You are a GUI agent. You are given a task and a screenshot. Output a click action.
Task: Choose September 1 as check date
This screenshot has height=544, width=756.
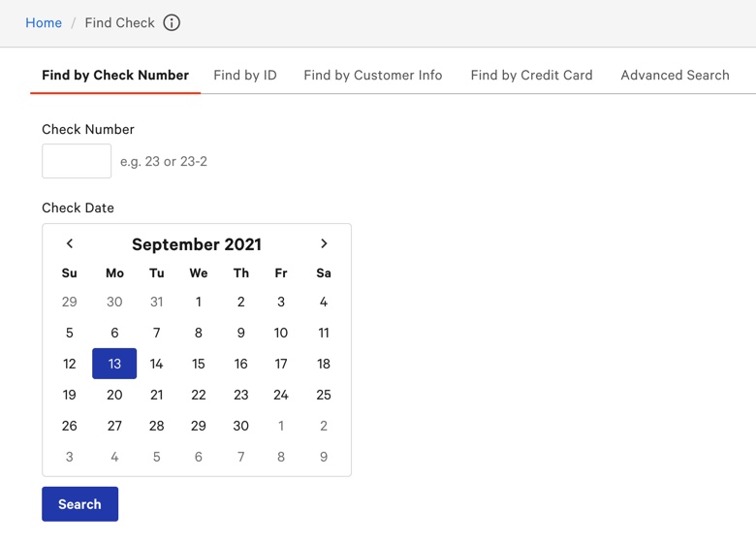(199, 302)
